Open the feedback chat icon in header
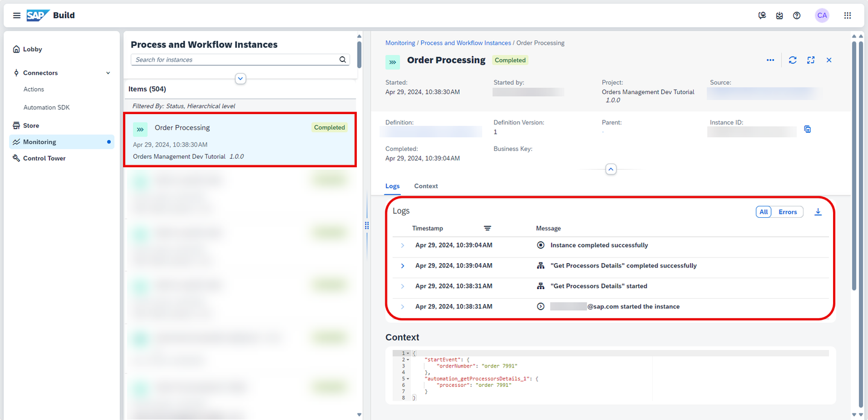This screenshot has height=420, width=868. coord(763,16)
